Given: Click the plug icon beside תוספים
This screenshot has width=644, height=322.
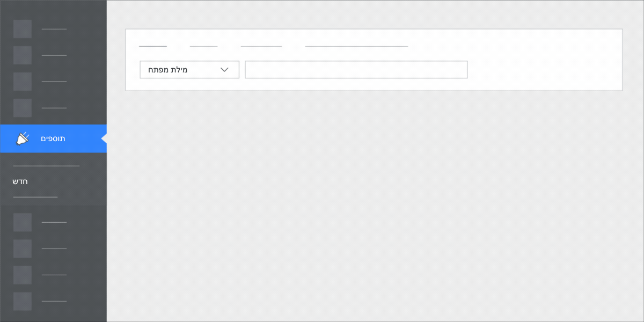Looking at the screenshot, I should pos(23,138).
